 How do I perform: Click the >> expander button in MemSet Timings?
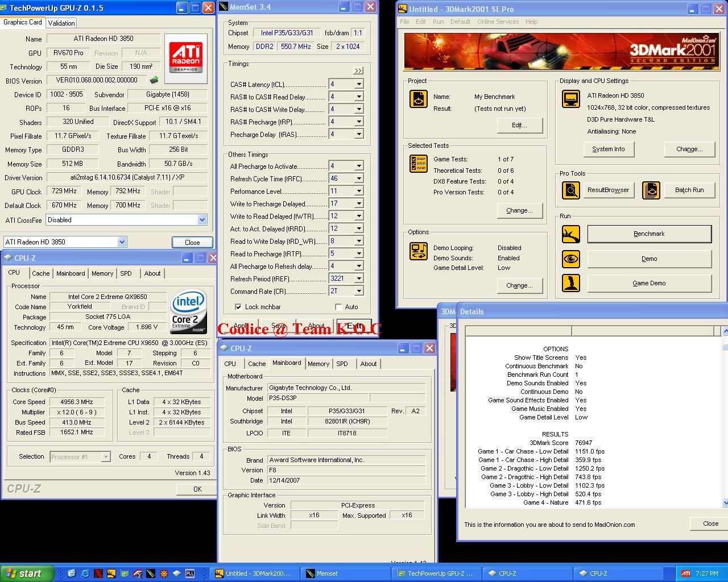[x=358, y=71]
